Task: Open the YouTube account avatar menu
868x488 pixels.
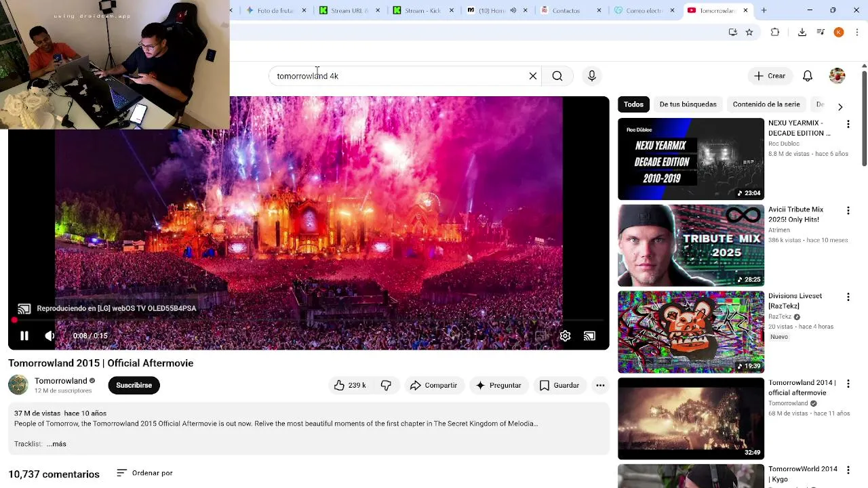Action: click(x=837, y=76)
